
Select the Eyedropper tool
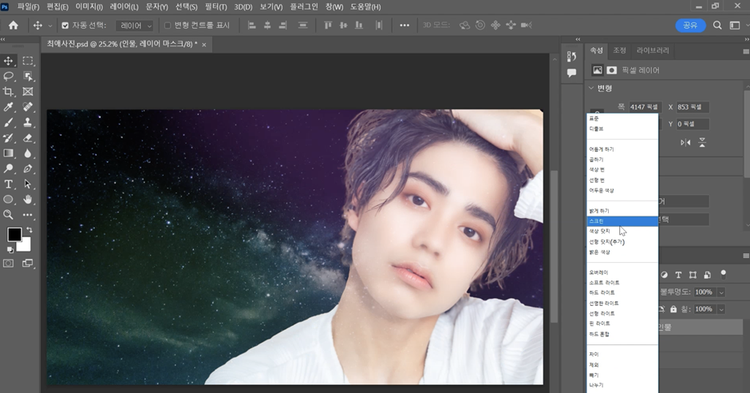(8, 107)
